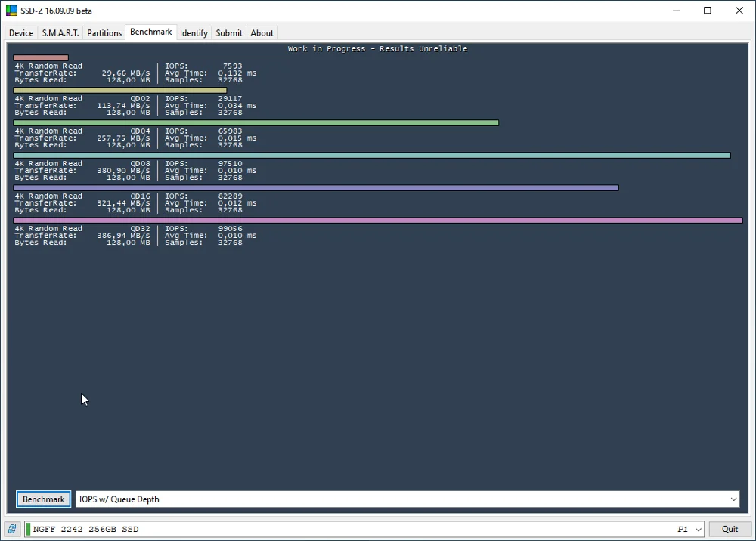756x541 pixels.
Task: Click the purple QD16 result bar
Action: click(x=316, y=188)
